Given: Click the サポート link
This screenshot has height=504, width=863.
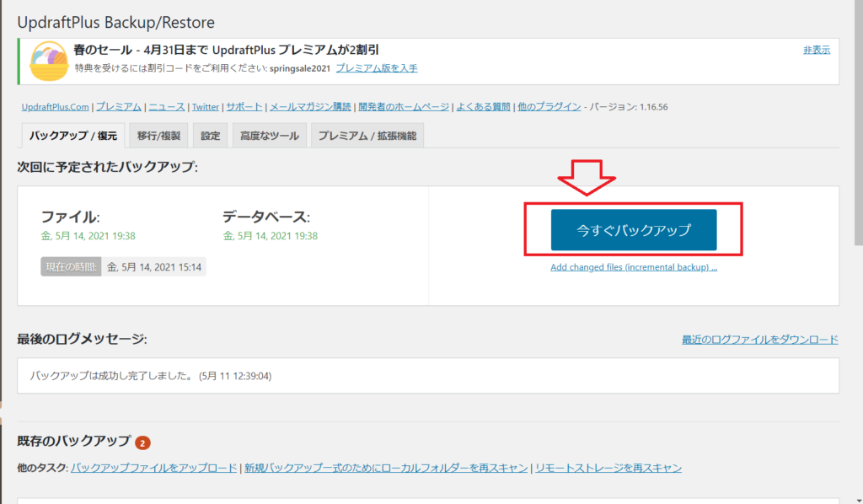Looking at the screenshot, I should pyautogui.click(x=244, y=107).
